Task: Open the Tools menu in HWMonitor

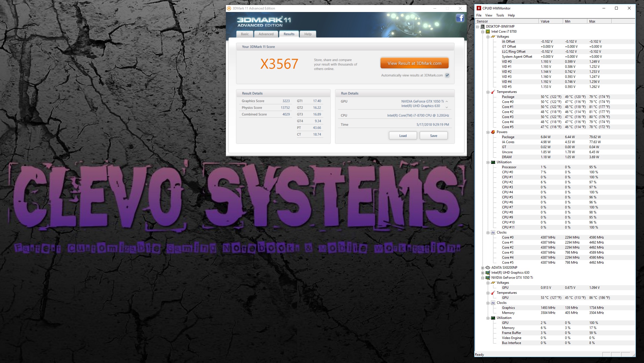Action: pos(500,15)
